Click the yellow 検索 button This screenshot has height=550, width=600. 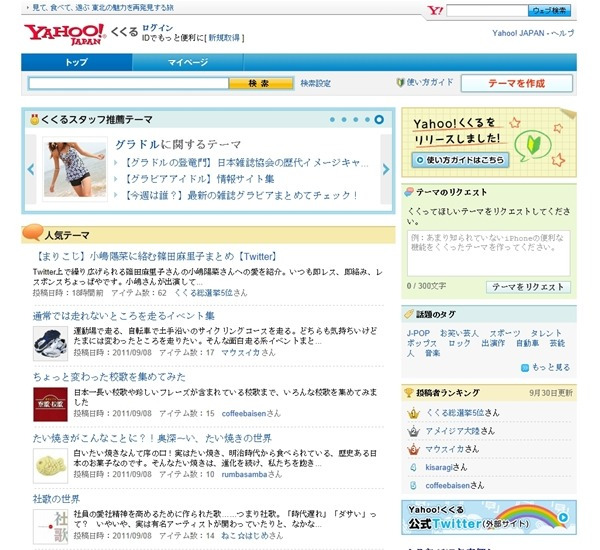pos(261,83)
